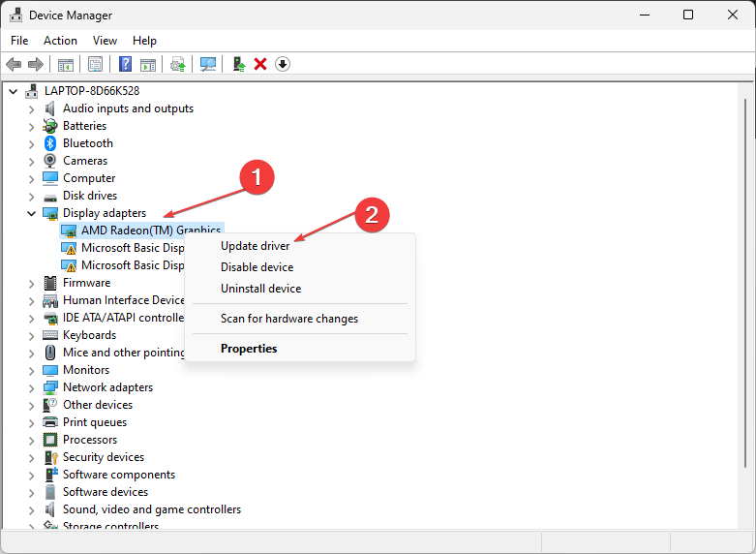
Task: Click the blue Help question mark icon
Action: [126, 64]
